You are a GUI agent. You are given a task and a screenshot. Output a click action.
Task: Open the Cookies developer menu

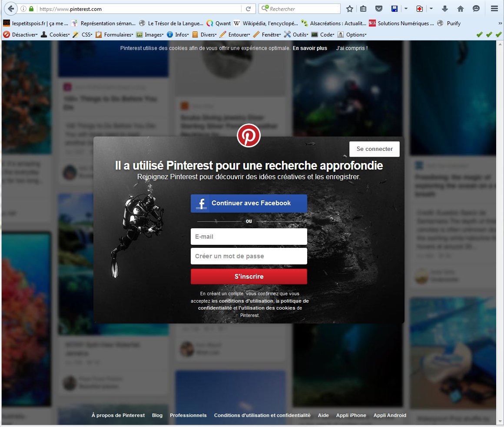click(55, 34)
